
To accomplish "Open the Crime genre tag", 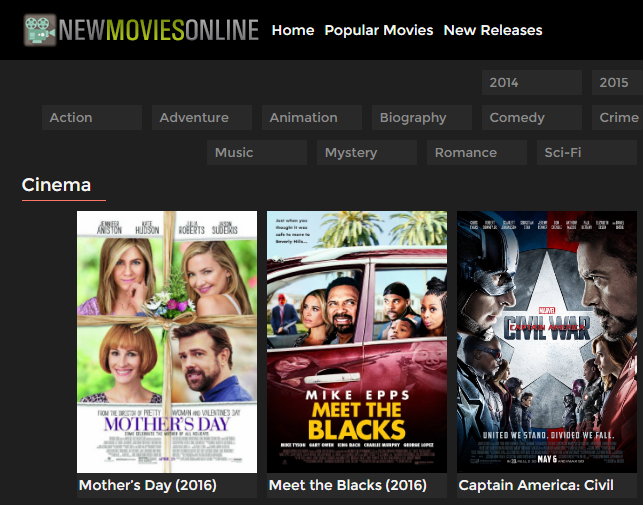I will point(617,117).
